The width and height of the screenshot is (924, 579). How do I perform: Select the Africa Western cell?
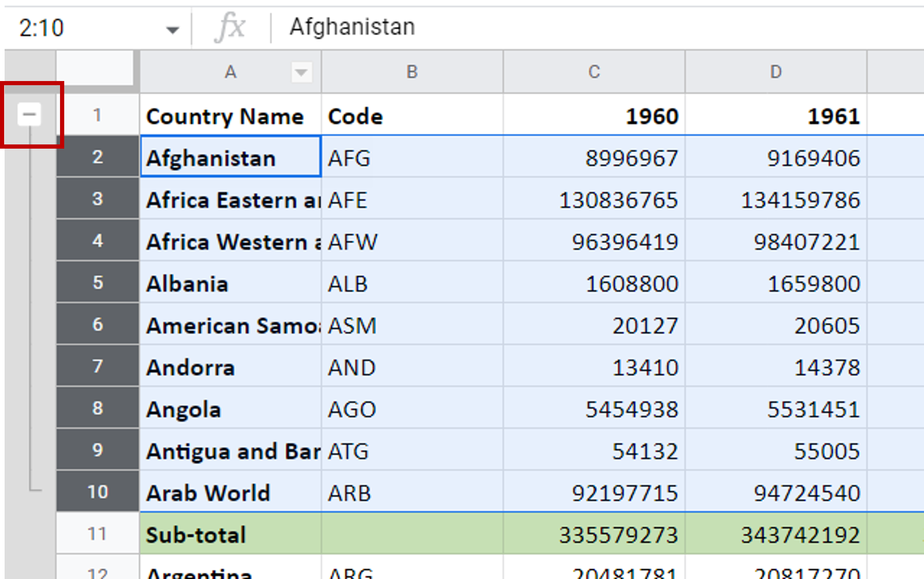point(230,240)
